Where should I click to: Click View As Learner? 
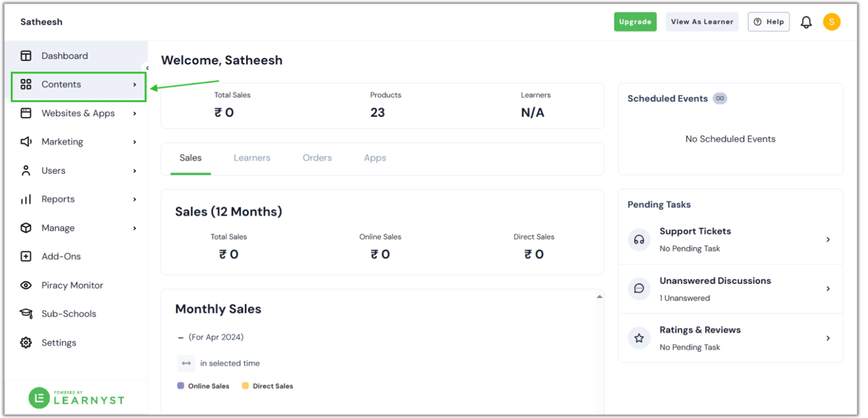[702, 21]
